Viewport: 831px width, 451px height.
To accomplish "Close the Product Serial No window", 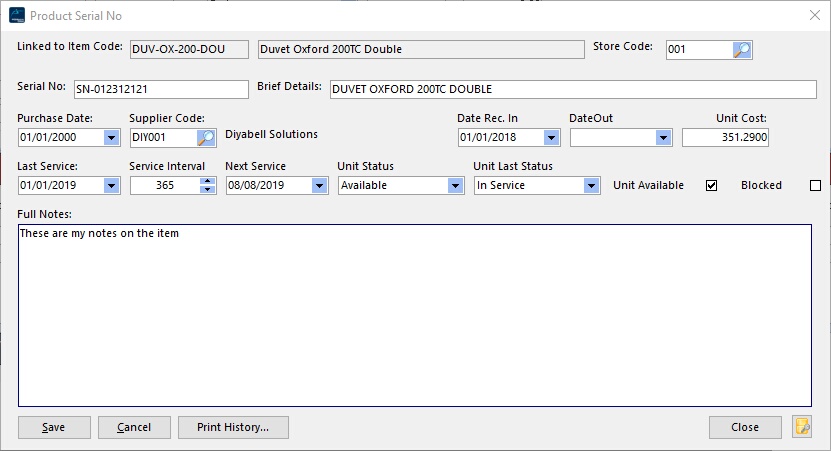I will pos(813,16).
